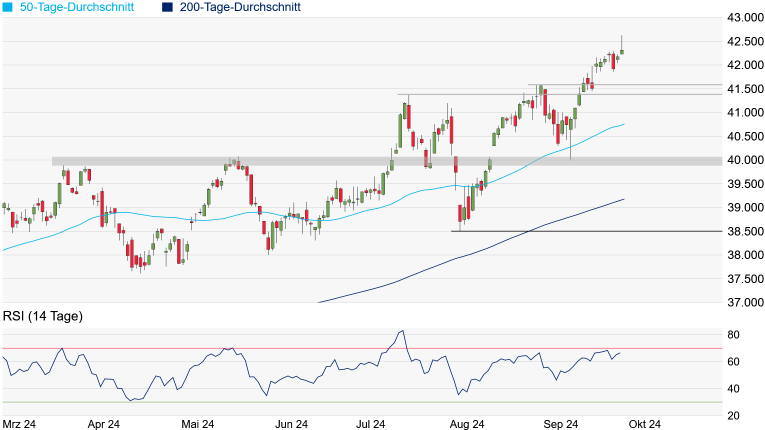Select the Jul 24 axis label

(374, 424)
